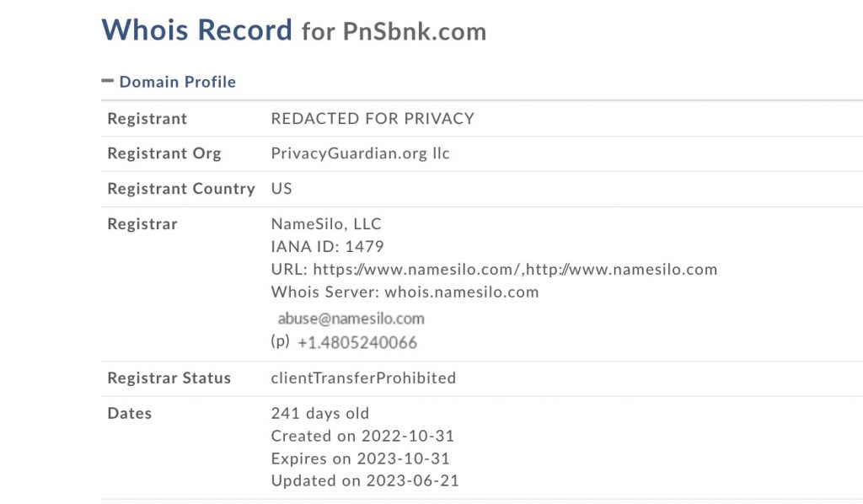Select the PrivacyGuardian.org llc organization text

point(360,154)
